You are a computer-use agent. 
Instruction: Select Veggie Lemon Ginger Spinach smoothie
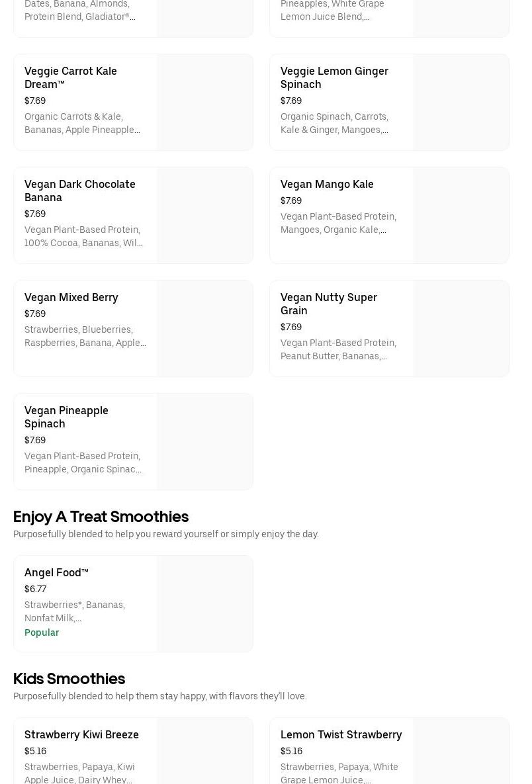pos(334,77)
